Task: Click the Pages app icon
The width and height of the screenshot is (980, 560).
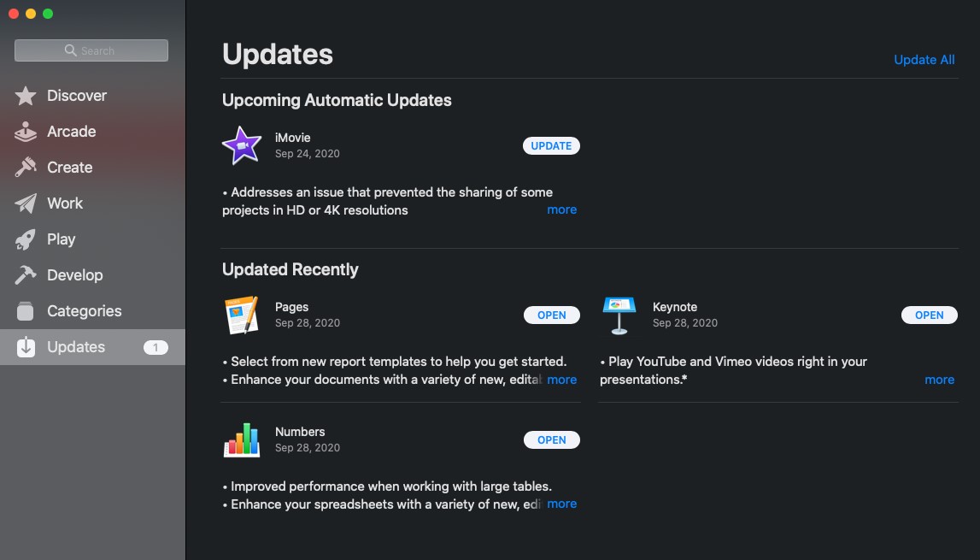Action: click(242, 315)
